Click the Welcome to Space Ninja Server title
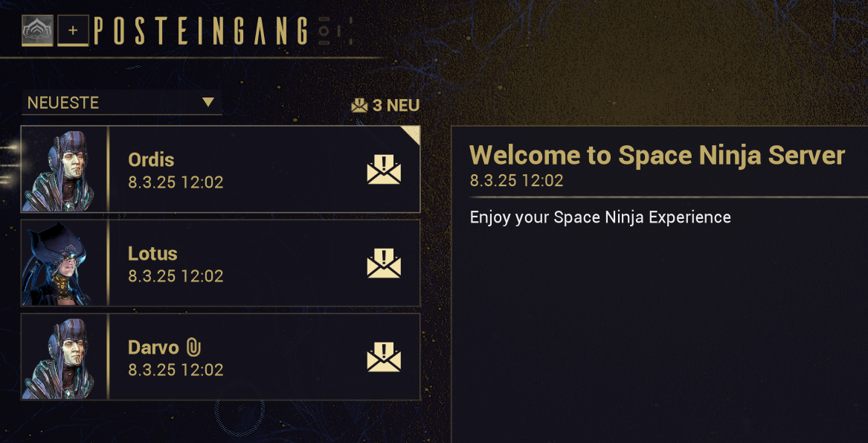The width and height of the screenshot is (868, 443). pos(657,155)
